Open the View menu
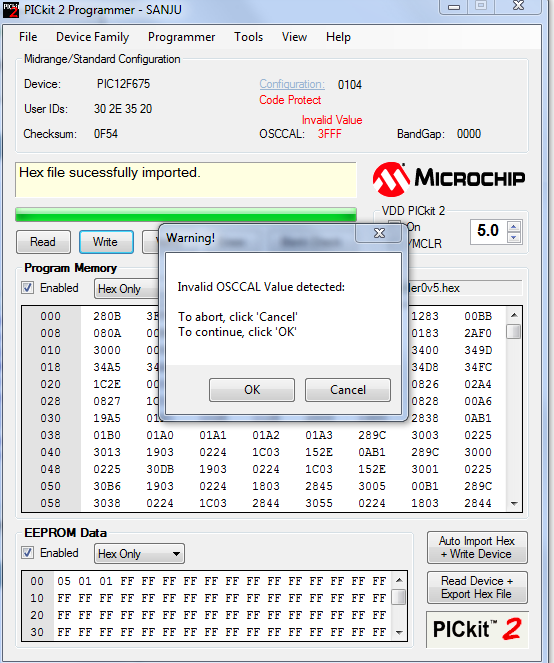 pyautogui.click(x=294, y=37)
